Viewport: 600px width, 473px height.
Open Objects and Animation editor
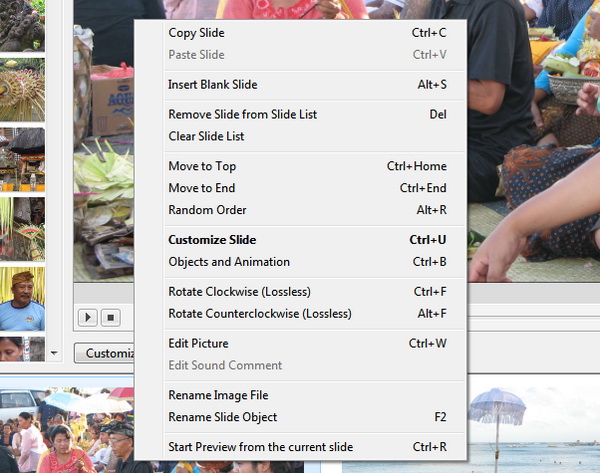click(x=229, y=262)
